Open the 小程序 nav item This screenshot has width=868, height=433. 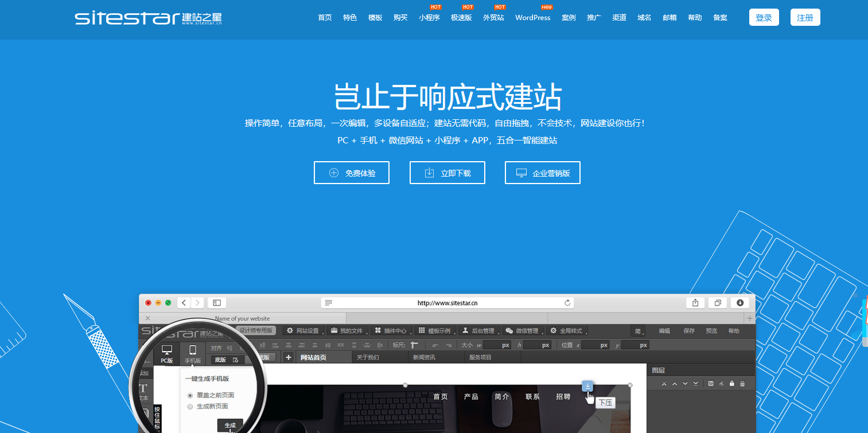pyautogui.click(x=429, y=18)
